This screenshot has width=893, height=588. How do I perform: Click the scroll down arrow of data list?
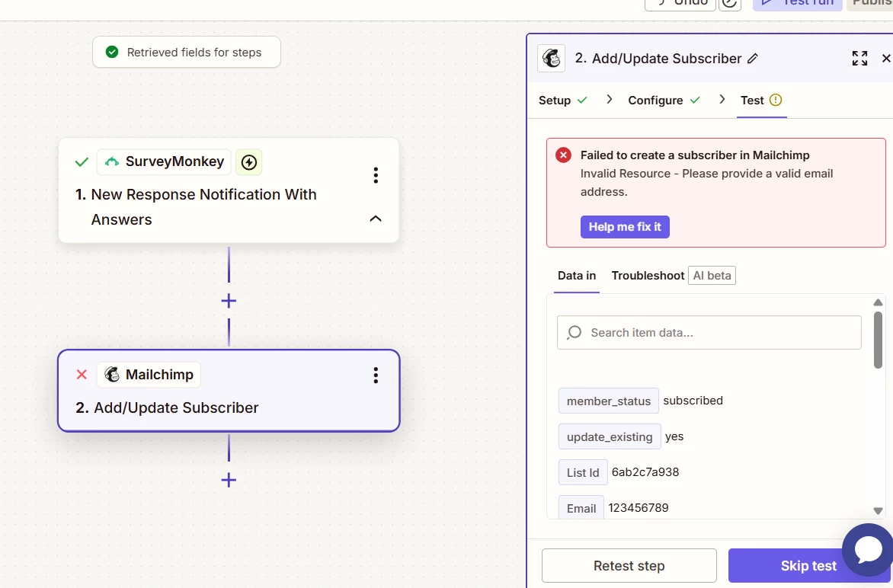click(878, 511)
